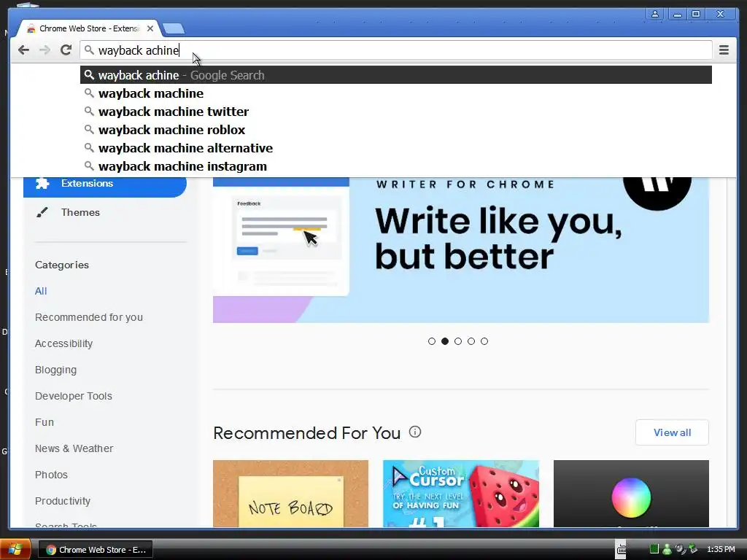Click the Windows Start button
This screenshot has width=747, height=560.
tap(15, 550)
